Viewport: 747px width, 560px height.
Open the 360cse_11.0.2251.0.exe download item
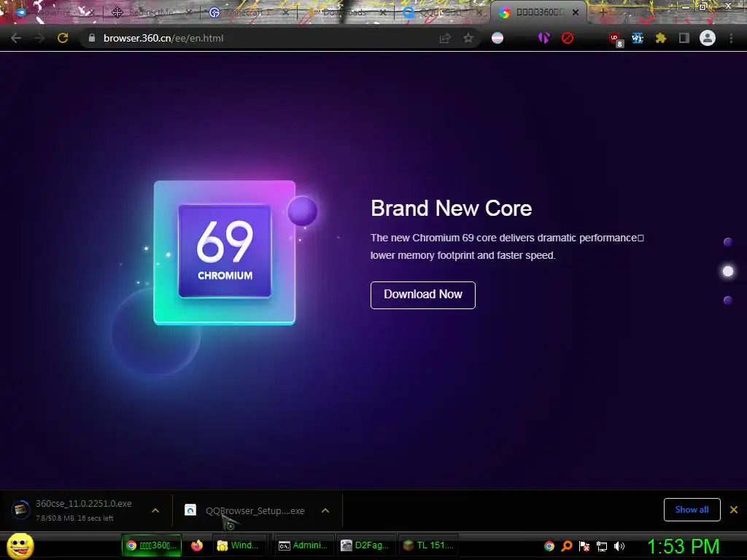tap(83, 510)
